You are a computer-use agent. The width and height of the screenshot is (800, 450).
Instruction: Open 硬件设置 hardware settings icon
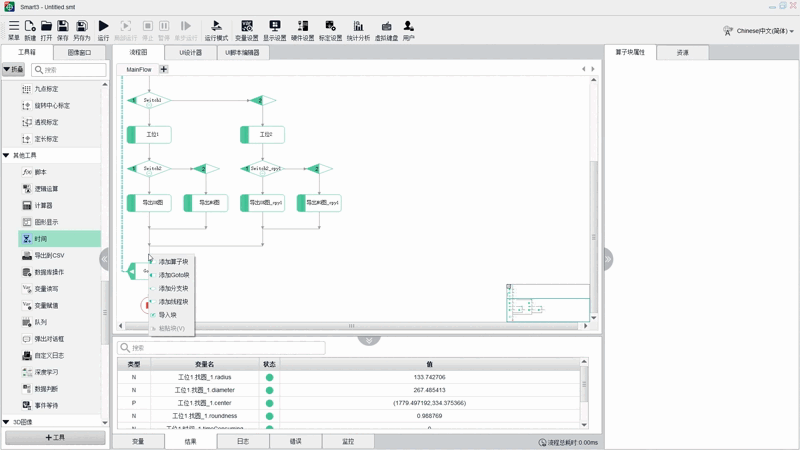coord(302,26)
